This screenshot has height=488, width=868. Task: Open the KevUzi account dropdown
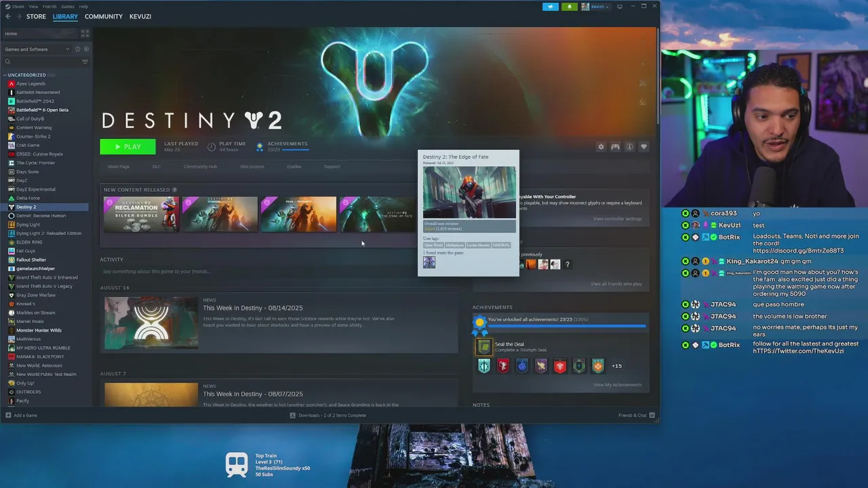tap(595, 7)
